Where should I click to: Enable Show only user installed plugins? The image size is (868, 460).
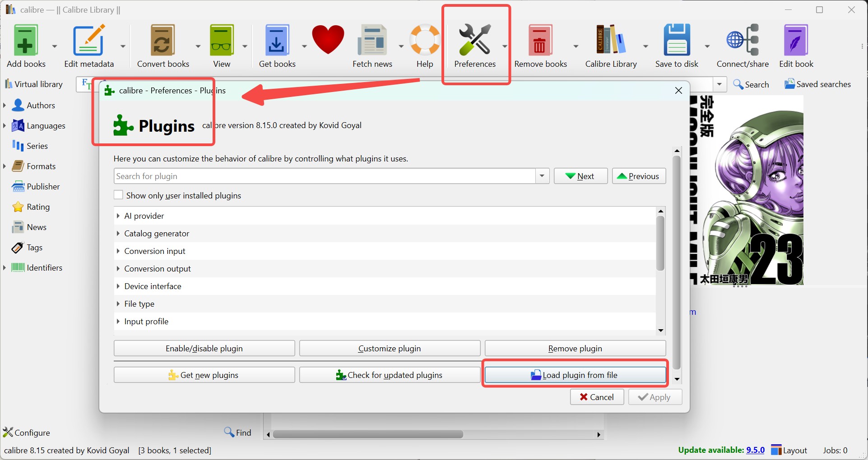pos(118,194)
